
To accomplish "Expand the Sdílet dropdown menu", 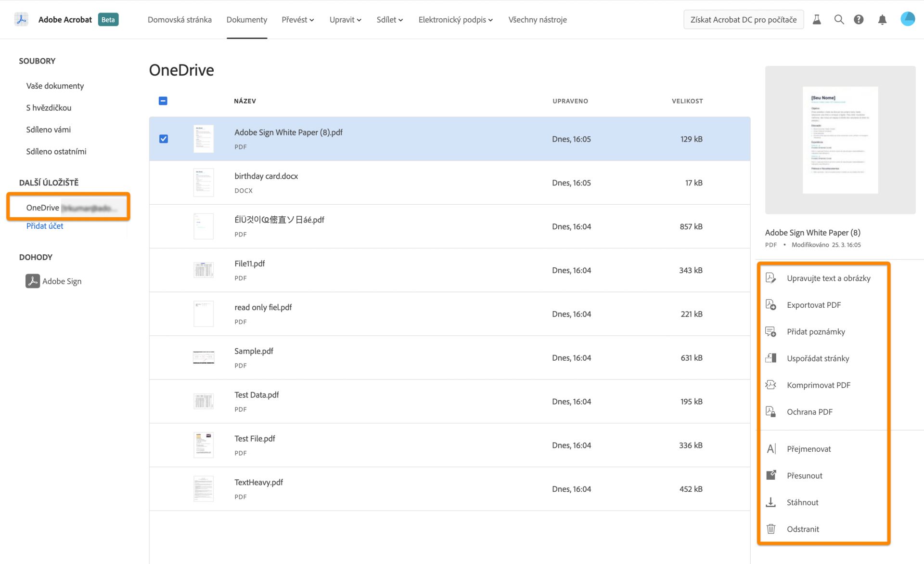I will (x=390, y=20).
